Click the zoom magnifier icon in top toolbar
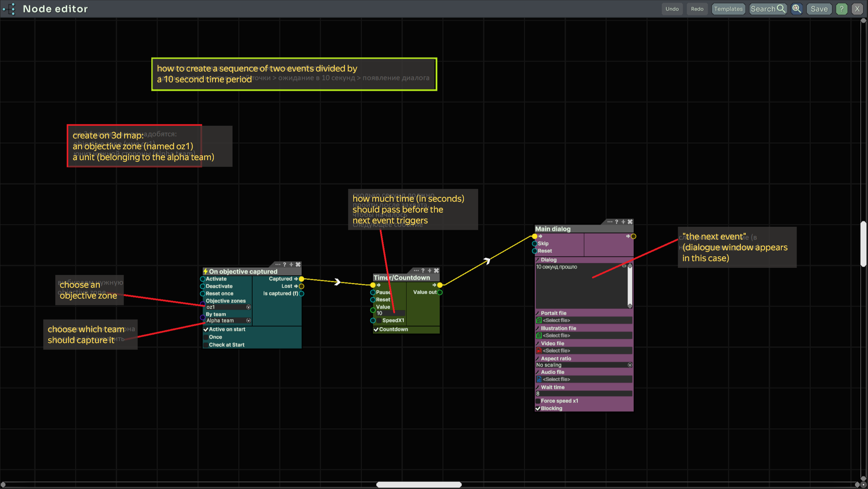 point(797,9)
